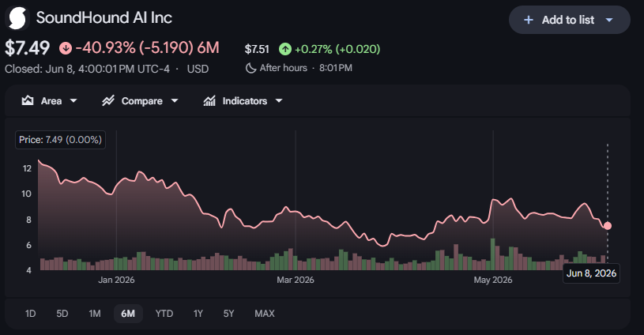Click the Mar 2026 axis label

(296, 280)
